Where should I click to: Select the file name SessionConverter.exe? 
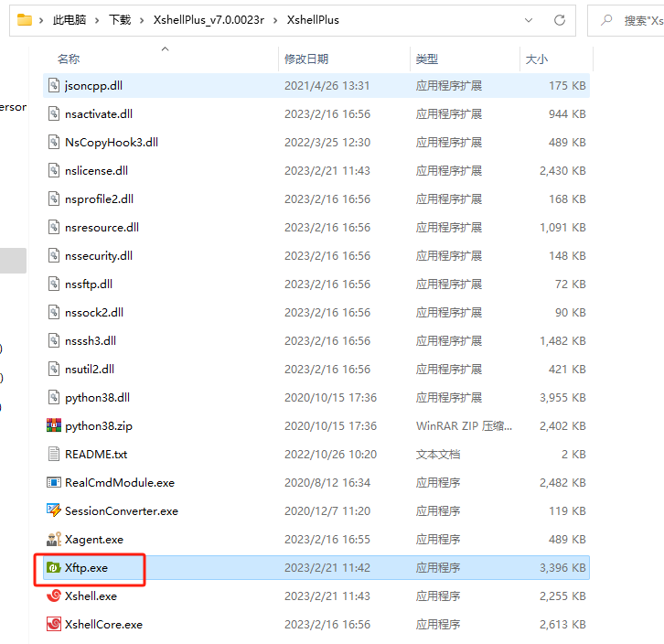pyautogui.click(x=122, y=511)
